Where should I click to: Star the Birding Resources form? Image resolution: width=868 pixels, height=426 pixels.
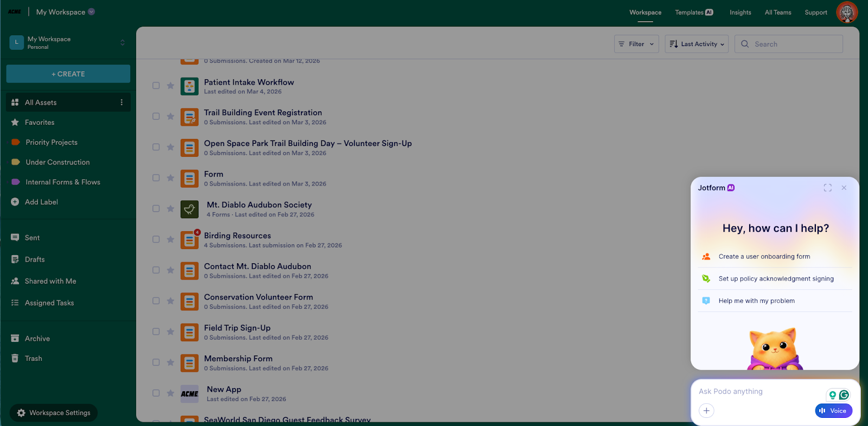[170, 239]
